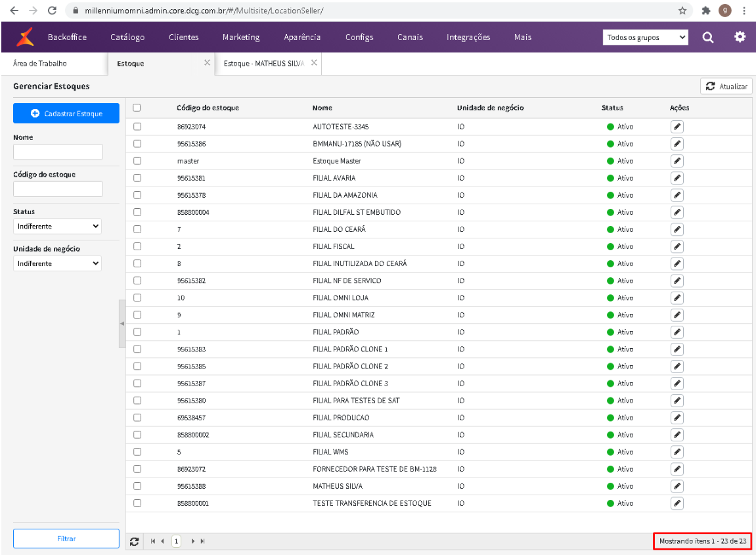Check the box for FILIAL FISCAL
The height and width of the screenshot is (555, 756).
tap(137, 246)
